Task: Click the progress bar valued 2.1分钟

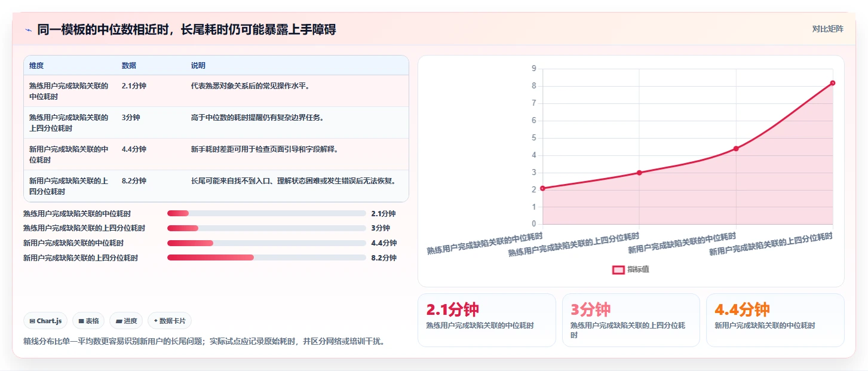Action: 266,213
